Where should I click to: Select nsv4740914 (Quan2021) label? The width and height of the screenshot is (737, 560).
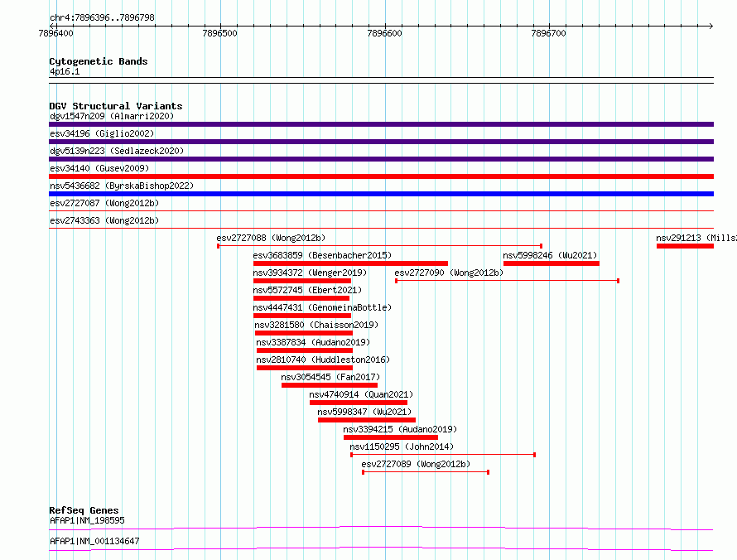pos(361,394)
